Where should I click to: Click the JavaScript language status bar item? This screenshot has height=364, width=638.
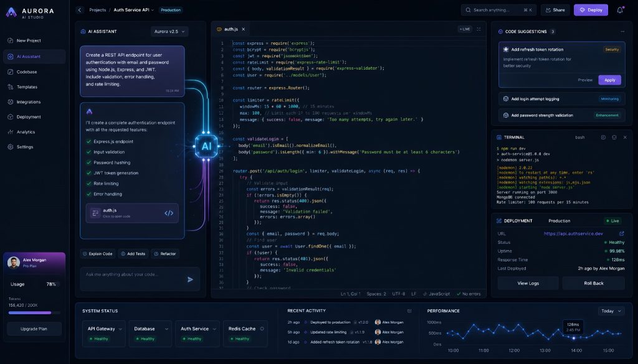[436, 294]
